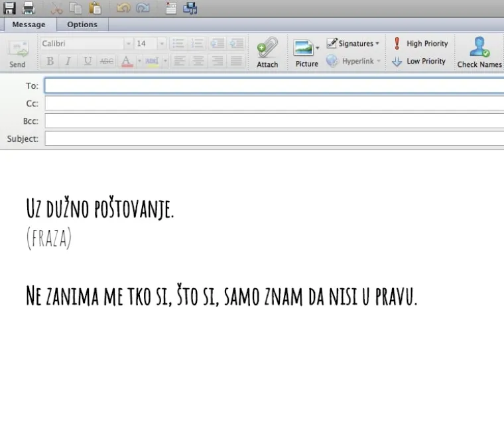Mark message as High Priority
The image size is (504, 432).
pyautogui.click(x=420, y=44)
